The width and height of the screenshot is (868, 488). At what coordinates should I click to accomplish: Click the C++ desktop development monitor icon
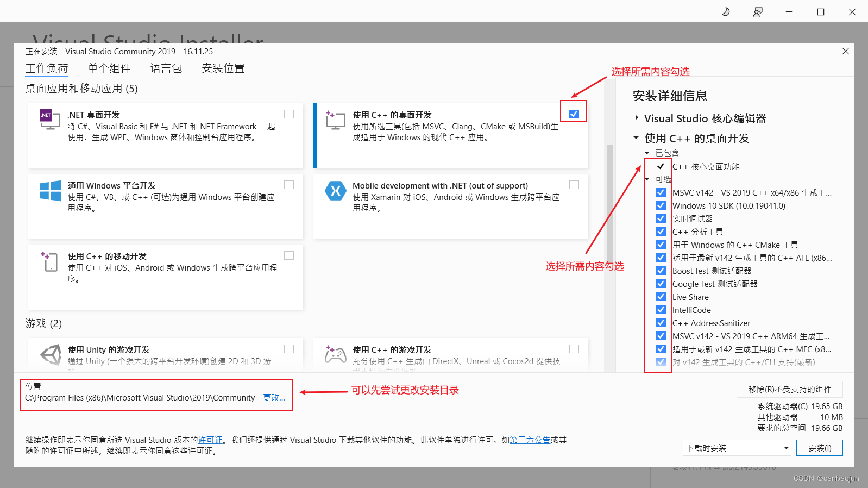coord(335,120)
